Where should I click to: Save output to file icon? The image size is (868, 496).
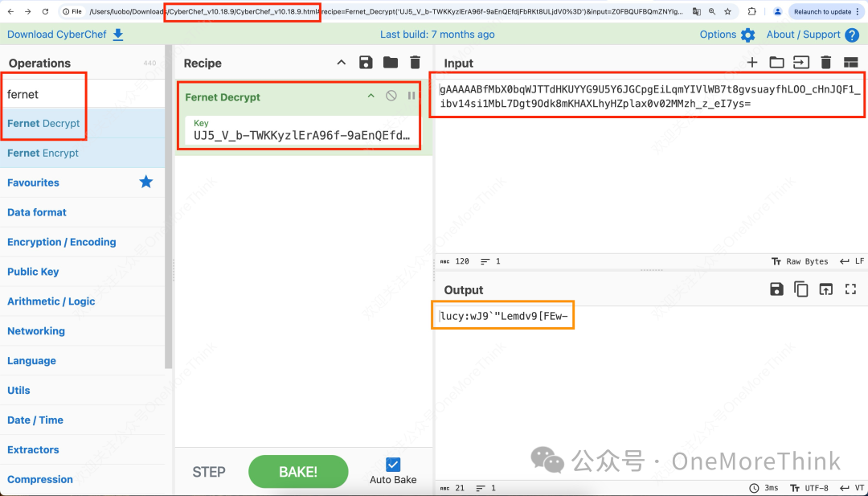[x=776, y=289]
